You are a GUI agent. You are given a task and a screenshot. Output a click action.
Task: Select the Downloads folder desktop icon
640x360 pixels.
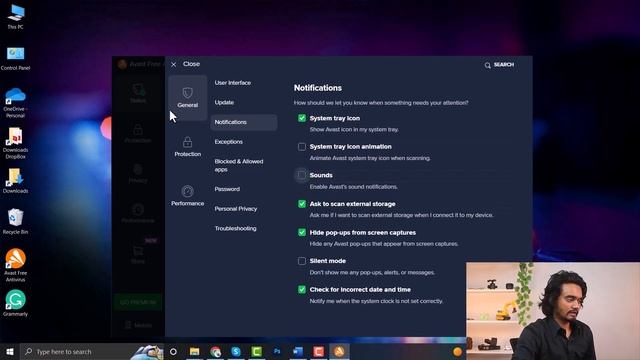tap(16, 181)
